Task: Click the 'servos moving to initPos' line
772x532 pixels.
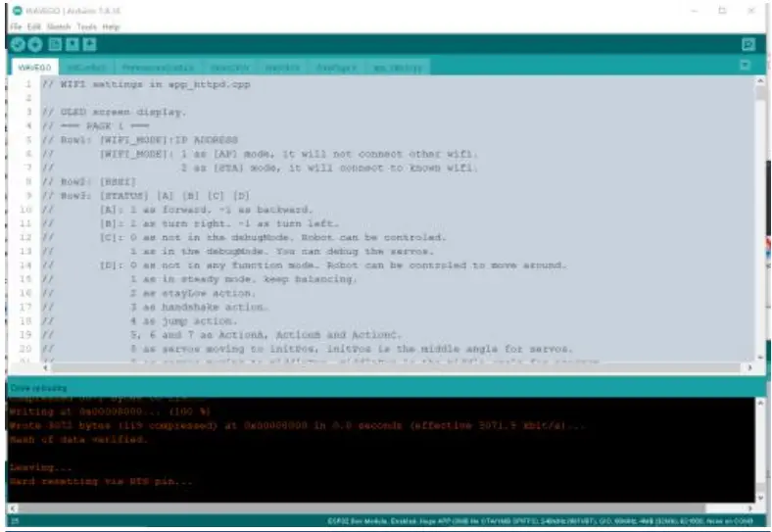Action: [x=308, y=349]
